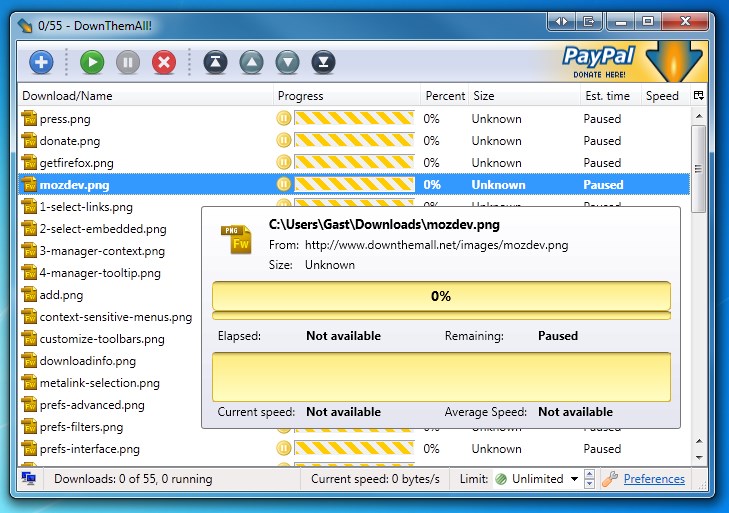Click the blue Add download button
729x513 pixels.
pyautogui.click(x=41, y=62)
